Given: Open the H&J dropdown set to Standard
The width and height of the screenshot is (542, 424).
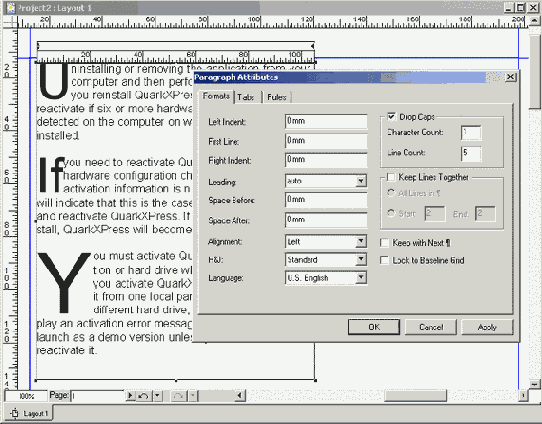Looking at the screenshot, I should click(361, 259).
